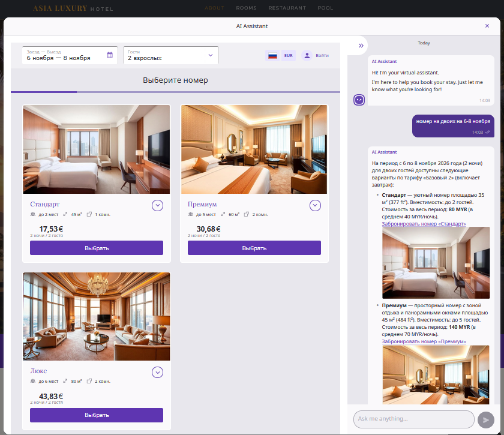Open the Стандарт room card photo
504x435 pixels.
click(x=97, y=149)
